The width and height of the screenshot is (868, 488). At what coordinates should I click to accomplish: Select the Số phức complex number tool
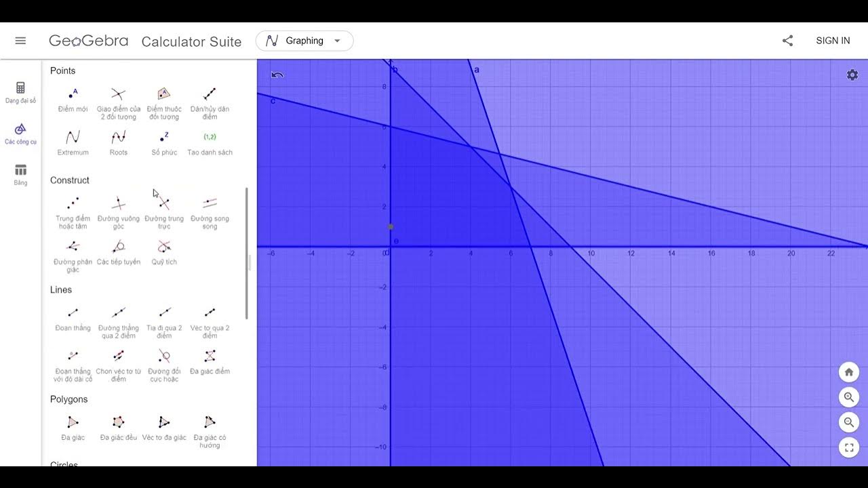164,143
